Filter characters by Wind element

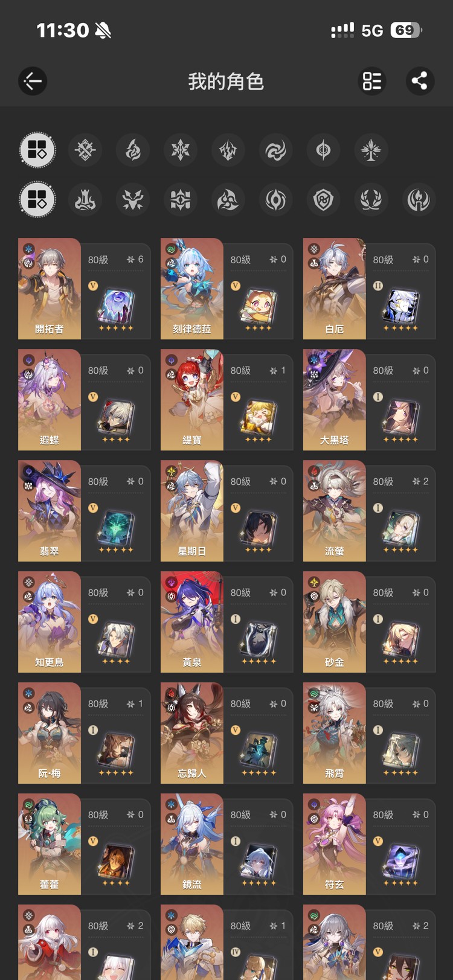click(x=276, y=150)
